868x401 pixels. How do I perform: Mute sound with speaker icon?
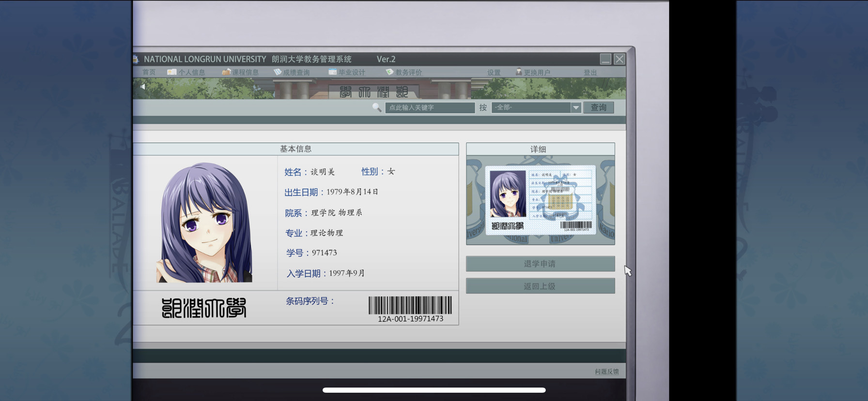click(x=143, y=87)
